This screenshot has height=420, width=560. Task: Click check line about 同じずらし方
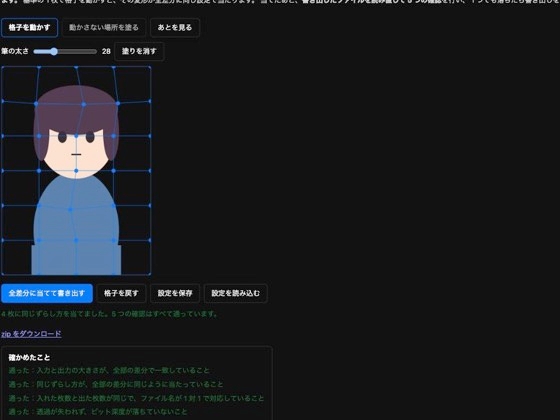116,384
